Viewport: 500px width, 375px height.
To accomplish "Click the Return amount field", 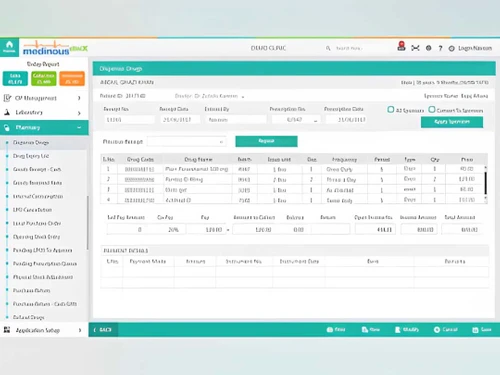I will point(330,230).
